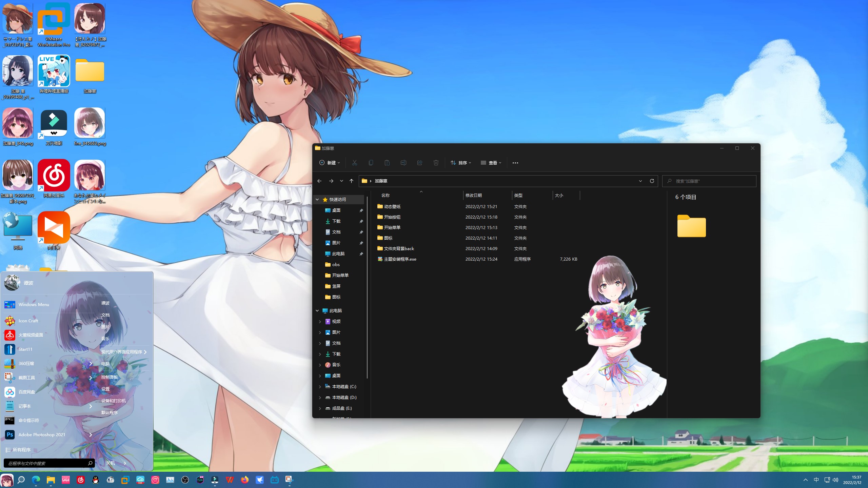
Task: Click the Rename icon in Explorer toolbar
Action: coord(403,163)
